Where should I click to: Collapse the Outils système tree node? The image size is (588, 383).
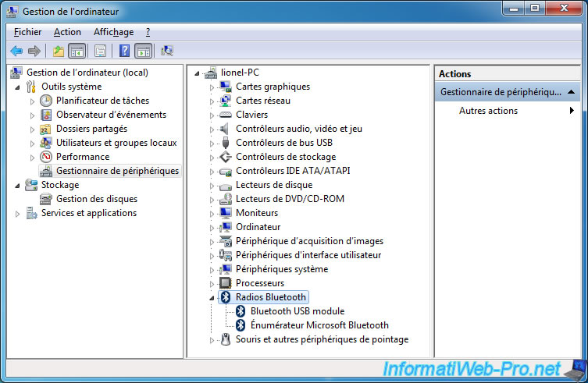pos(17,87)
